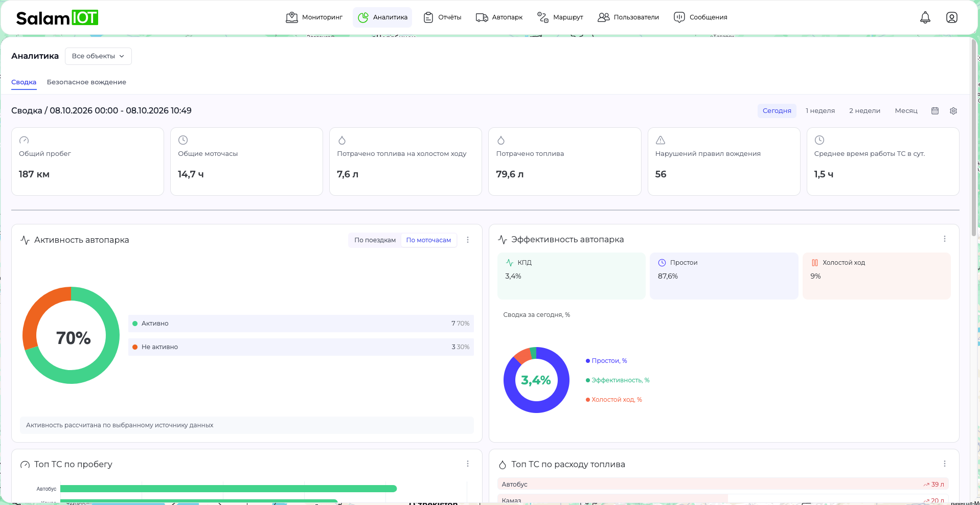Open the notifications bell
The width and height of the screenshot is (980, 505).
[x=925, y=17]
